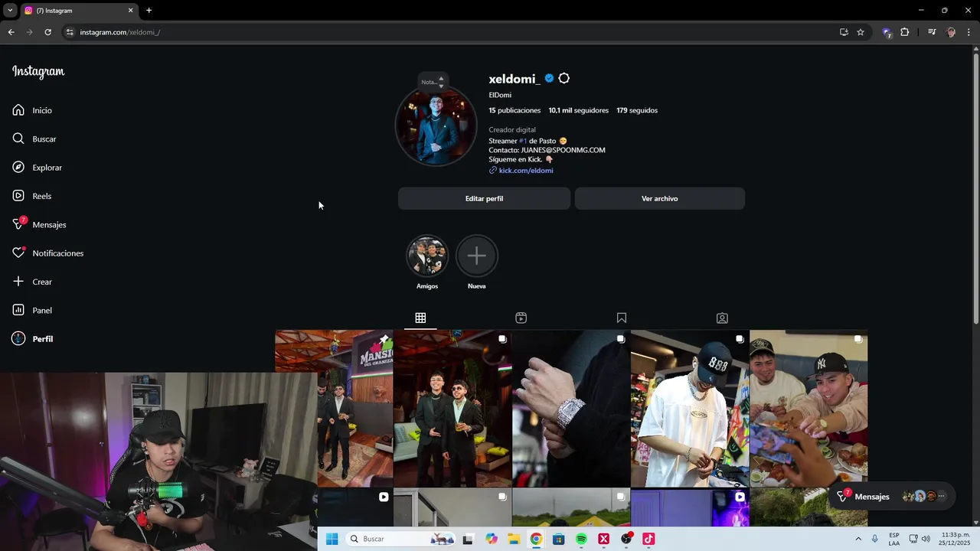980x551 pixels.
Task: Click the Instagram logo
Action: coord(38,72)
